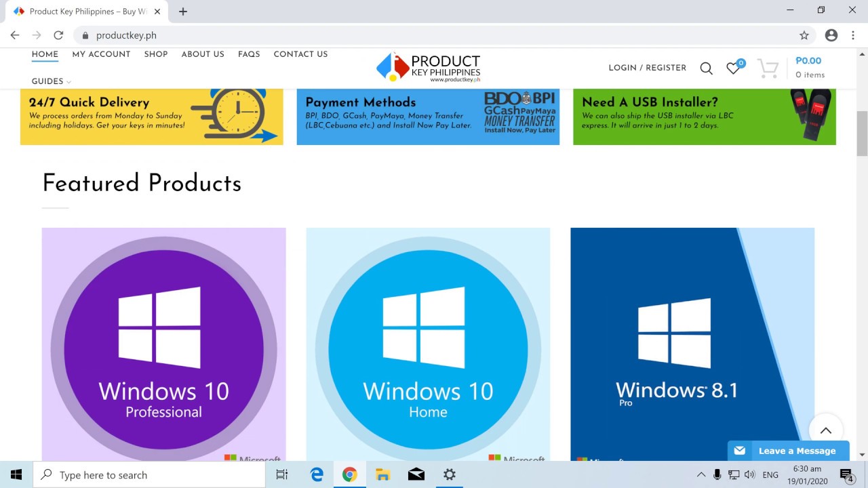Launch Microsoft Edge from the taskbar

point(317,474)
